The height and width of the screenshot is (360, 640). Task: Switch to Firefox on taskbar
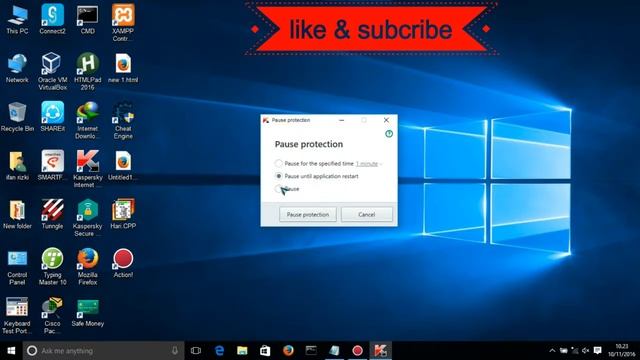(288, 351)
